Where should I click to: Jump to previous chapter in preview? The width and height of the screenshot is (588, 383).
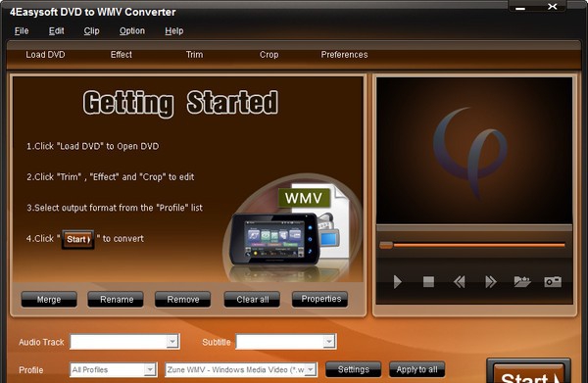tap(460, 281)
